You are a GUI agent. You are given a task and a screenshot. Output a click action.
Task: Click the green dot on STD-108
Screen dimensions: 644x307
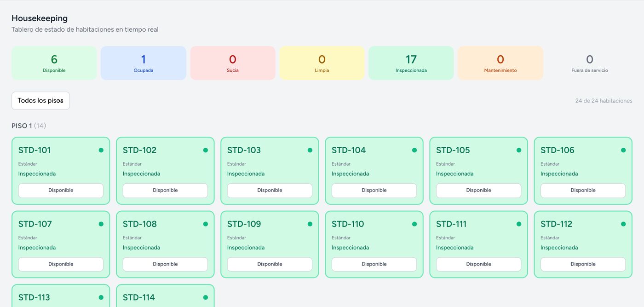coord(206,224)
